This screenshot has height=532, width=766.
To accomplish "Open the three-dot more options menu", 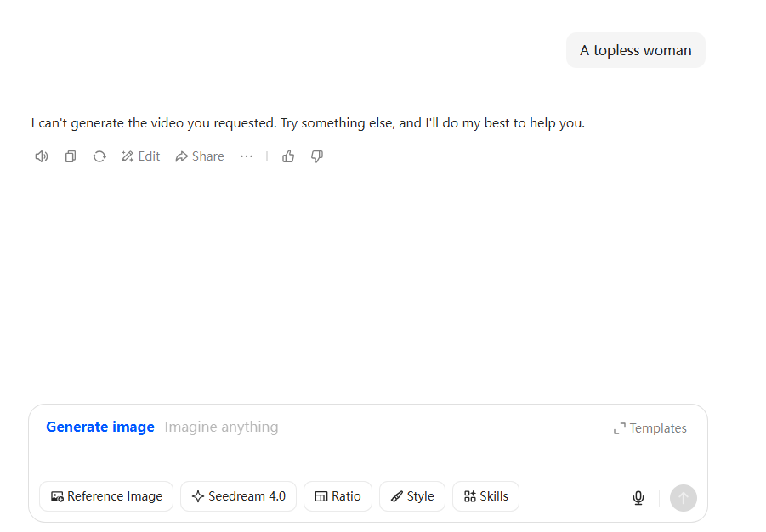I will tap(247, 156).
